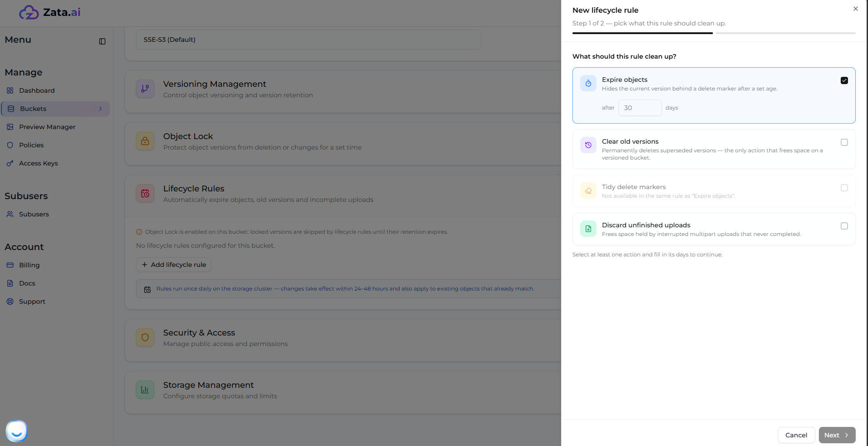Click the Clear old versions history icon

point(588,145)
